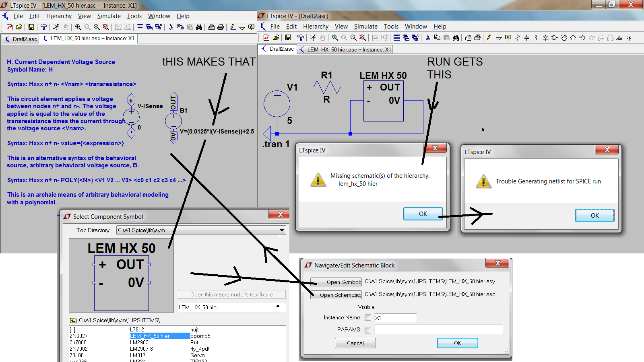This screenshot has height=362, width=644.
Task: Click OK in Missing schematic warning dialog
Action: pyautogui.click(x=423, y=214)
